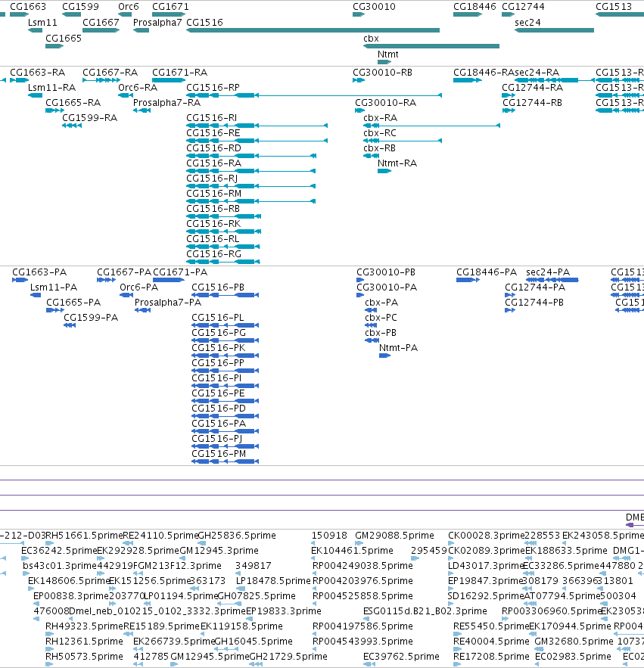Click EST GH25836.5prime label

[237, 536]
